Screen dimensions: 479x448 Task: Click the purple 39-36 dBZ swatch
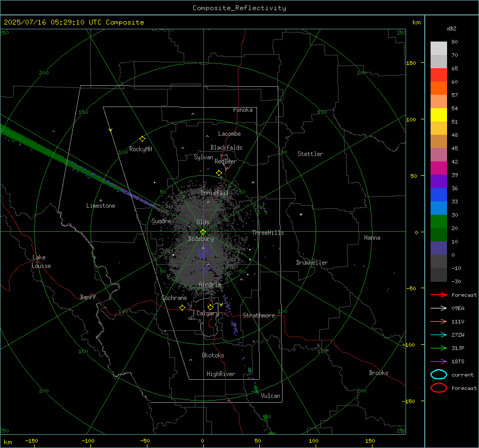point(439,181)
